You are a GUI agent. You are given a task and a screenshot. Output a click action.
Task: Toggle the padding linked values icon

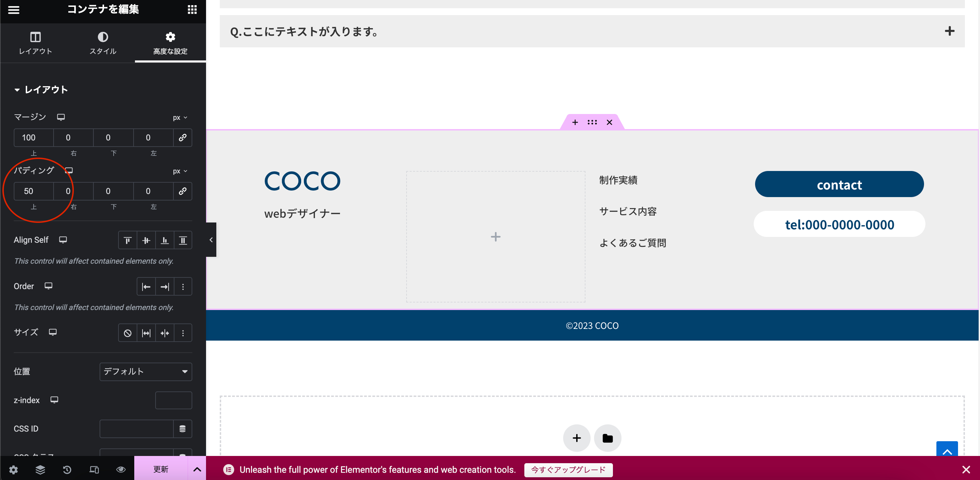coord(183,191)
